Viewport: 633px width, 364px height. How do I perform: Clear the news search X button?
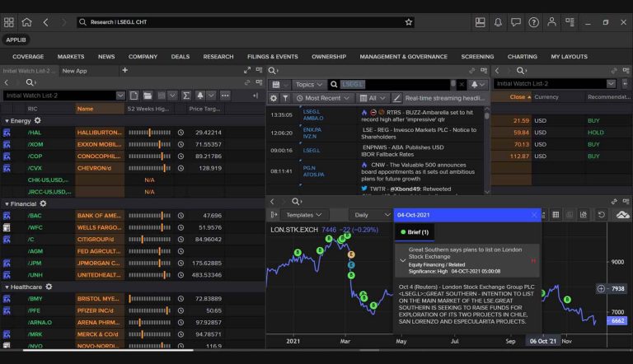[462, 84]
